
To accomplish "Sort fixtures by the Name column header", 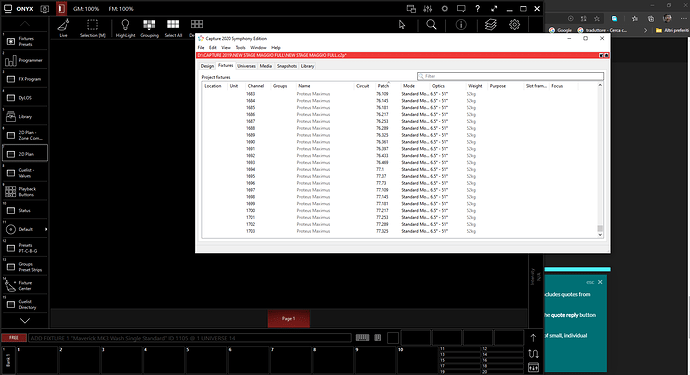I will coord(325,86).
